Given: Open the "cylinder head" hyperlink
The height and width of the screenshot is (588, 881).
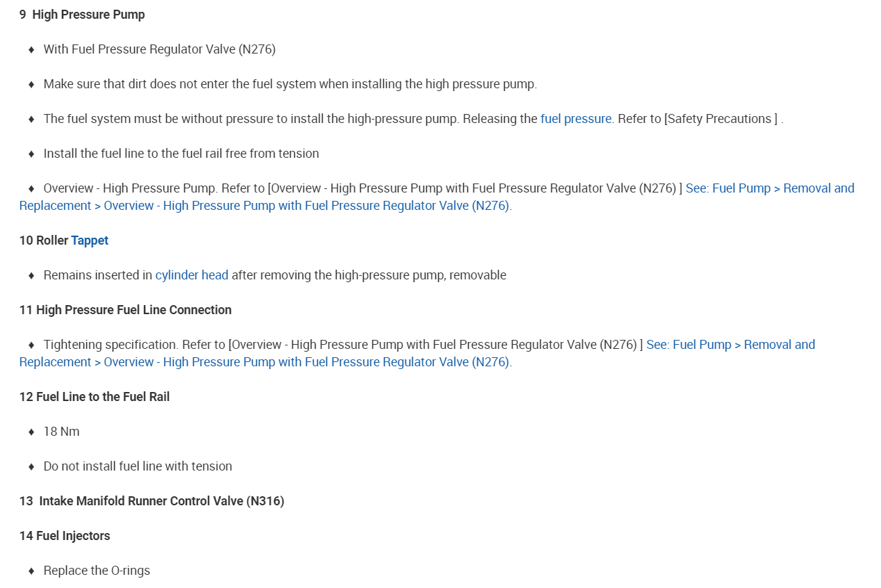Looking at the screenshot, I should coord(192,275).
